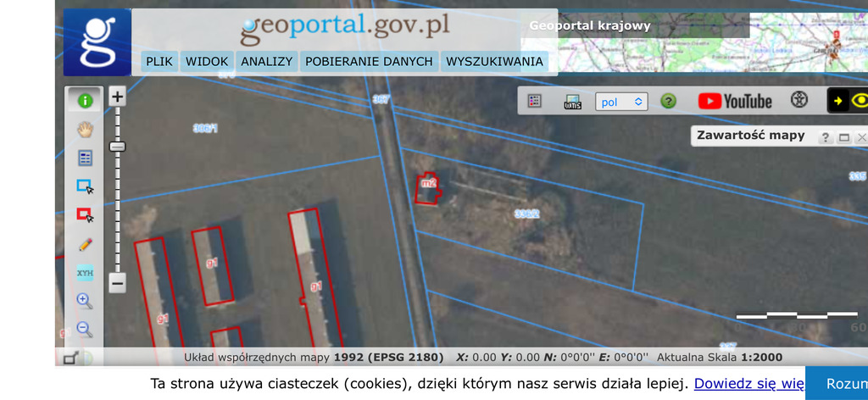Open the PLIK menu

click(x=159, y=61)
